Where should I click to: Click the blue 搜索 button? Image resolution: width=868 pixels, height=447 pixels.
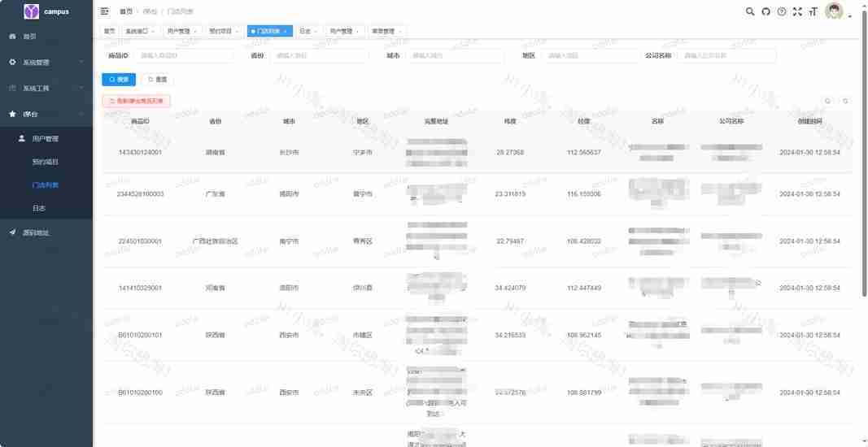pyautogui.click(x=119, y=80)
